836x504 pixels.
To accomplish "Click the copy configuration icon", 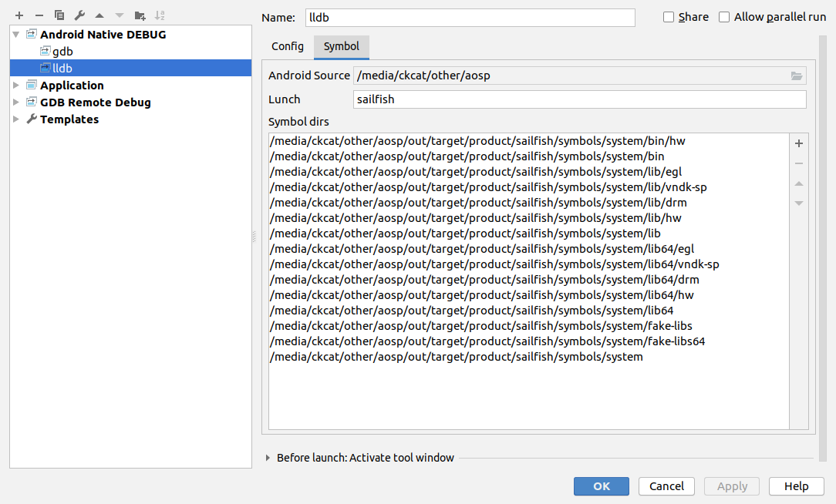I will 59,15.
